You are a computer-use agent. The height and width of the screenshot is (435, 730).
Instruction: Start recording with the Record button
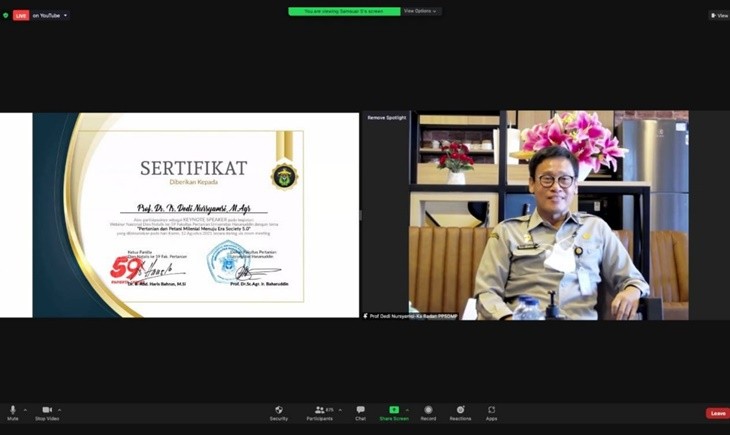pos(428,413)
